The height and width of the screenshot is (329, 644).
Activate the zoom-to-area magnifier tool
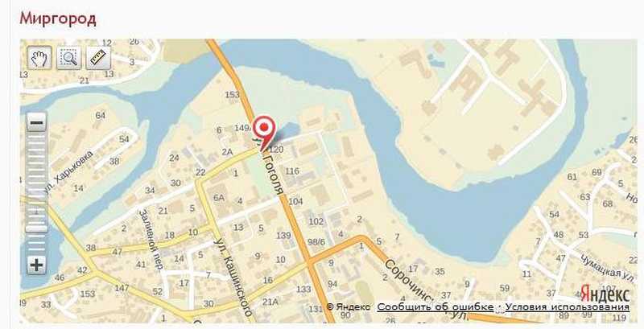pos(68,58)
